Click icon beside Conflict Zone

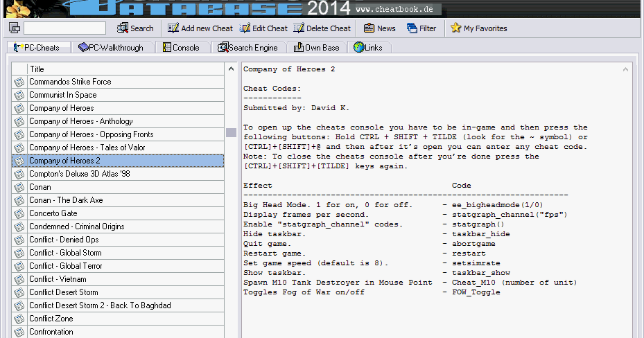point(19,319)
